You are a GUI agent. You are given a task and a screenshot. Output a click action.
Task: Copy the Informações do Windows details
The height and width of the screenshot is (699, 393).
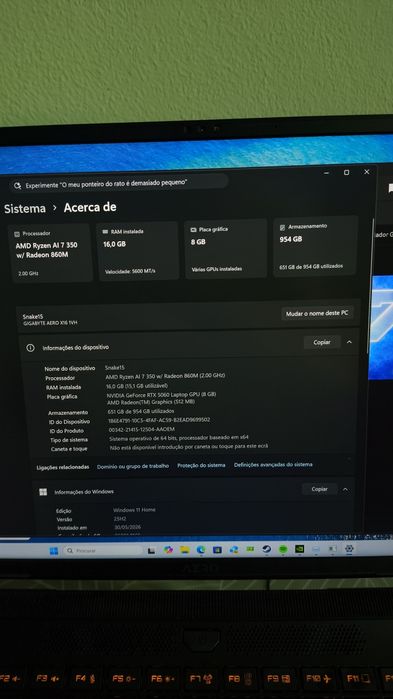click(x=319, y=489)
